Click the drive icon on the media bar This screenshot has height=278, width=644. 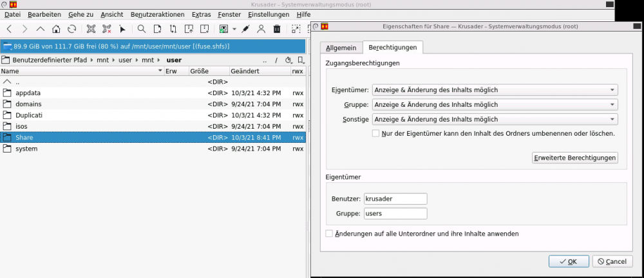point(8,46)
